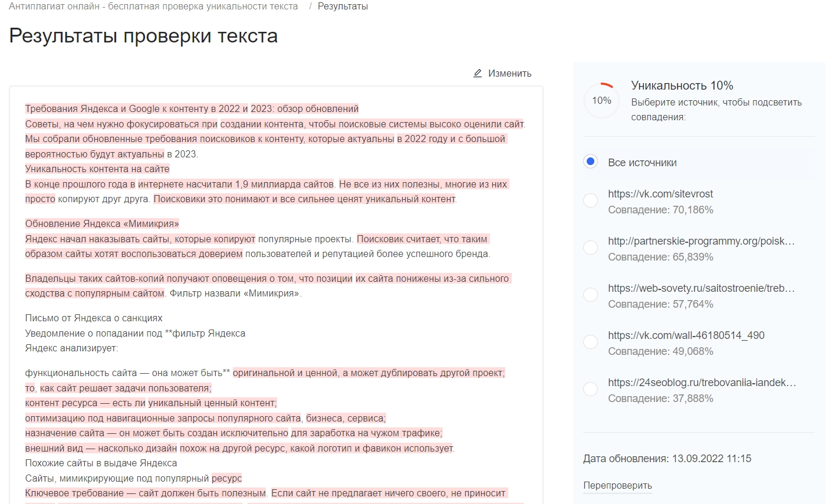Screen dimensions: 829x504
Task: Click the line Яндекс анализирует:
Action: pyautogui.click(x=71, y=348)
